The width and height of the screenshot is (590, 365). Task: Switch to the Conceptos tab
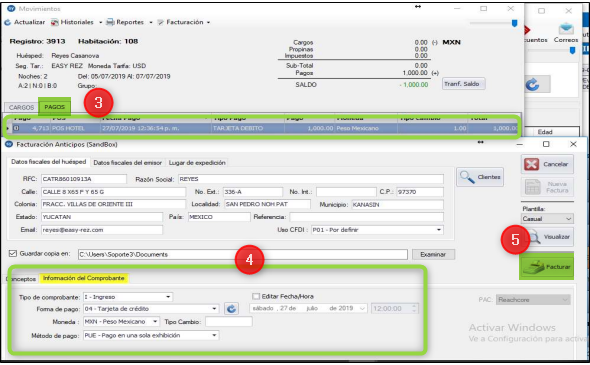click(x=22, y=279)
